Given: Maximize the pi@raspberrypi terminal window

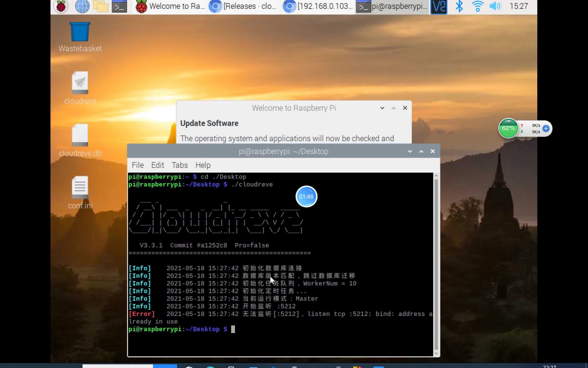Looking at the screenshot, I should tap(421, 151).
